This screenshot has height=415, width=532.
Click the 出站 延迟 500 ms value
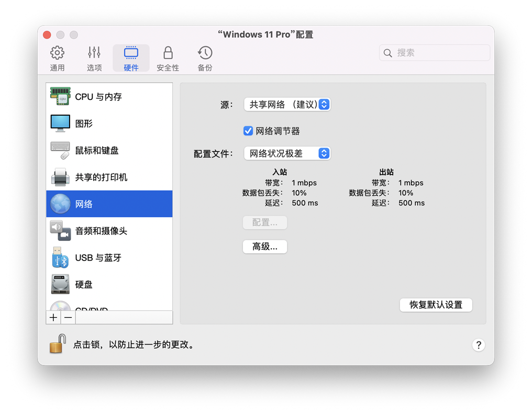(x=411, y=203)
